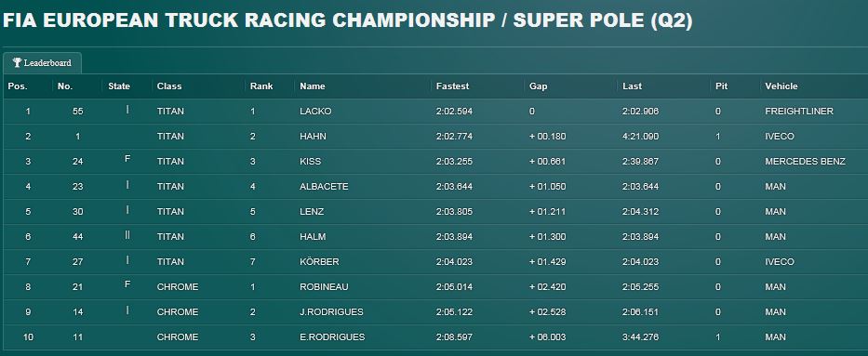Click the trophy icon on Leaderboard tab
The height and width of the screenshot is (356, 868).
pos(17,62)
